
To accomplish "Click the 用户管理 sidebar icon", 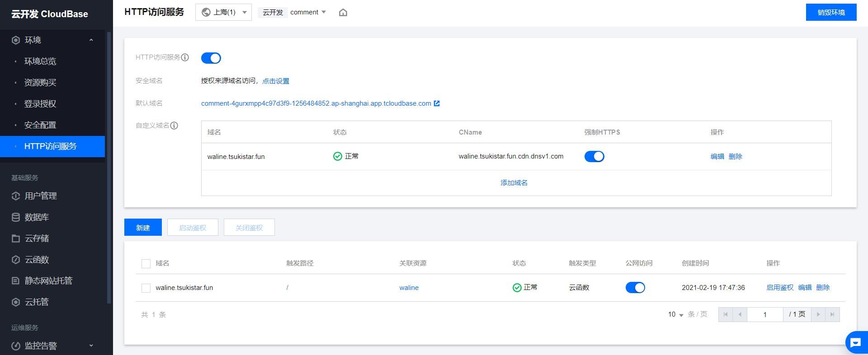I will [16, 196].
